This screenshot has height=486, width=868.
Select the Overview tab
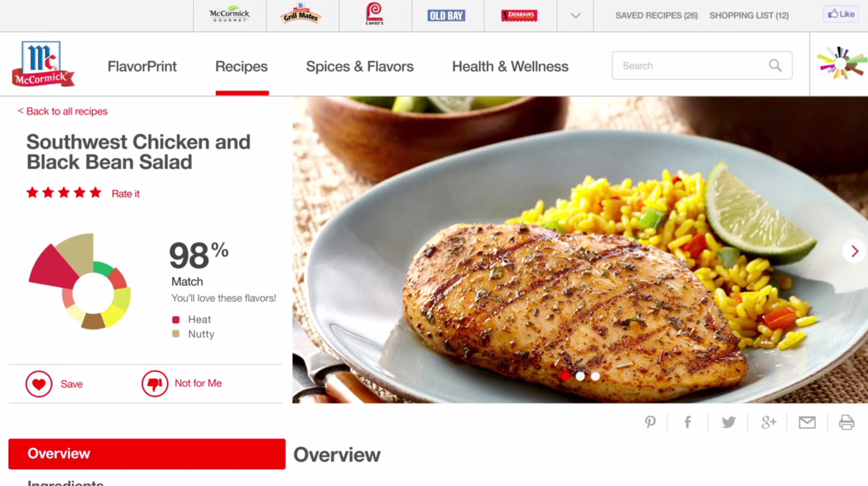pos(147,454)
